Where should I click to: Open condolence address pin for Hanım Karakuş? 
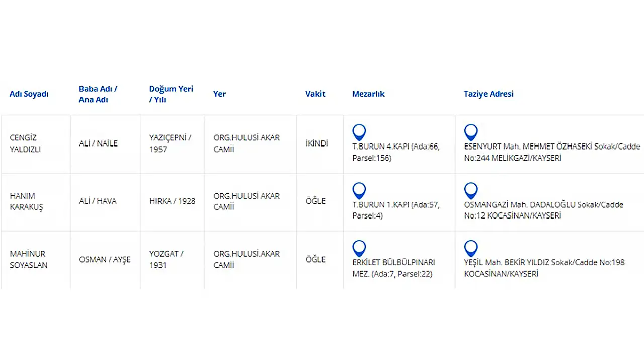471,191
